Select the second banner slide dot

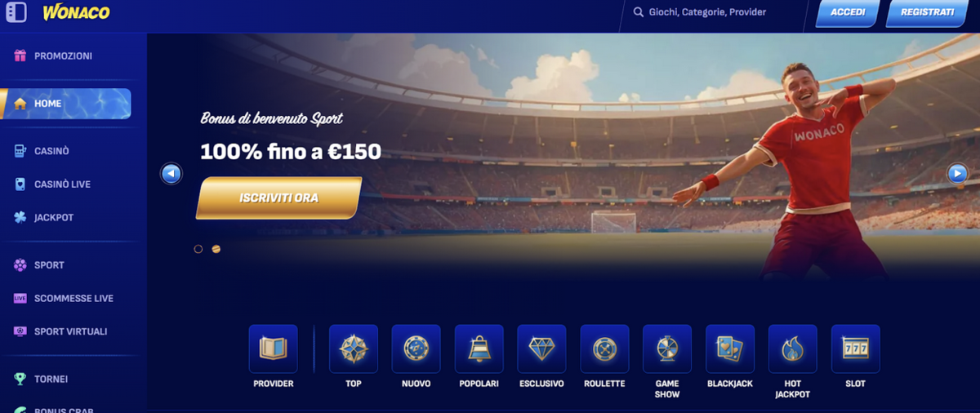[x=216, y=249]
